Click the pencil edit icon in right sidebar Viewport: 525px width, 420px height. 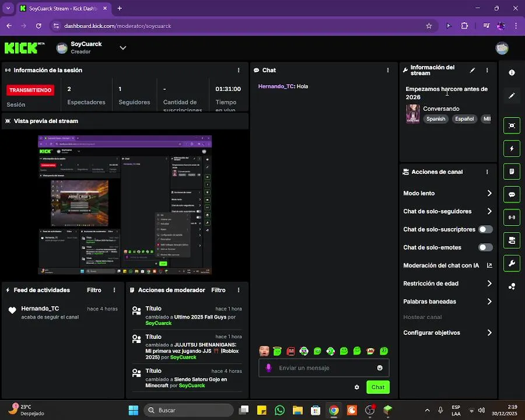pyautogui.click(x=512, y=96)
